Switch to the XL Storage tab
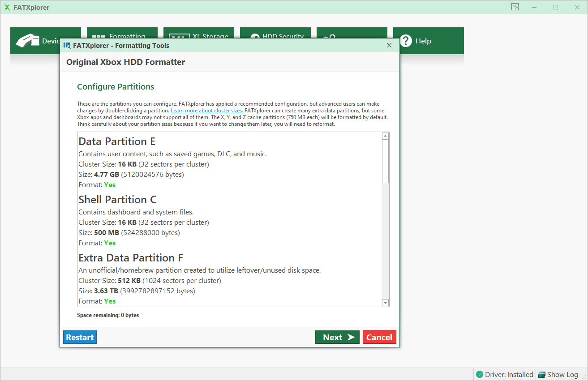The image size is (588, 381). [198, 34]
